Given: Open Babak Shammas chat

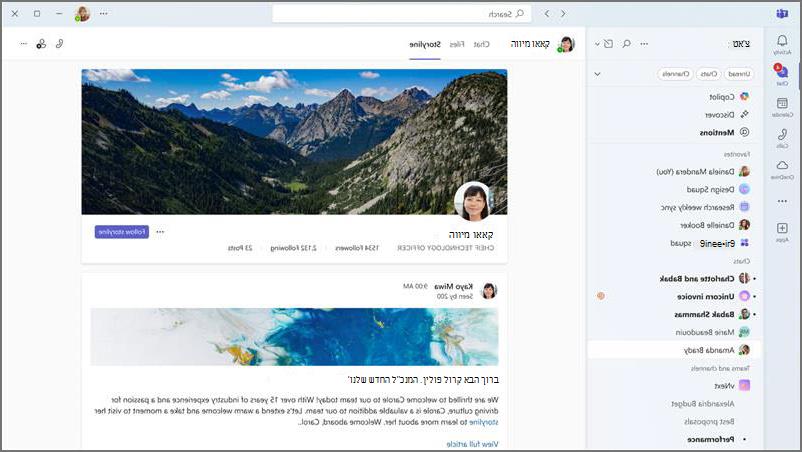Looking at the screenshot, I should 675,314.
